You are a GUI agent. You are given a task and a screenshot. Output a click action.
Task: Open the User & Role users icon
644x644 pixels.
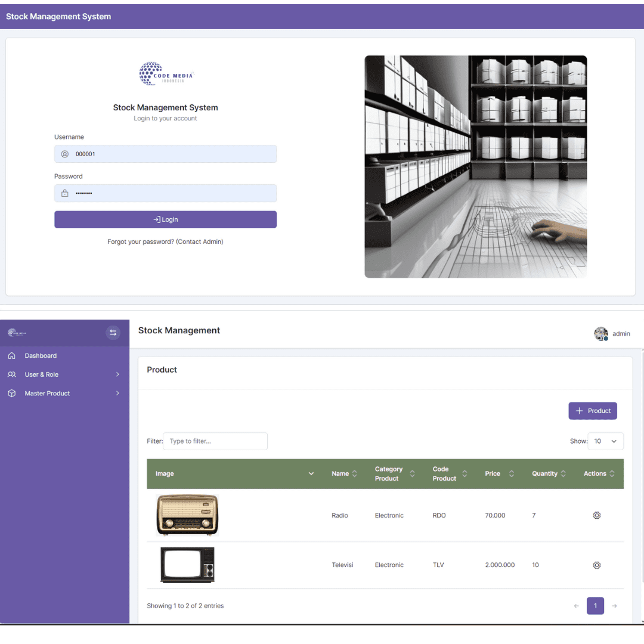[12, 374]
